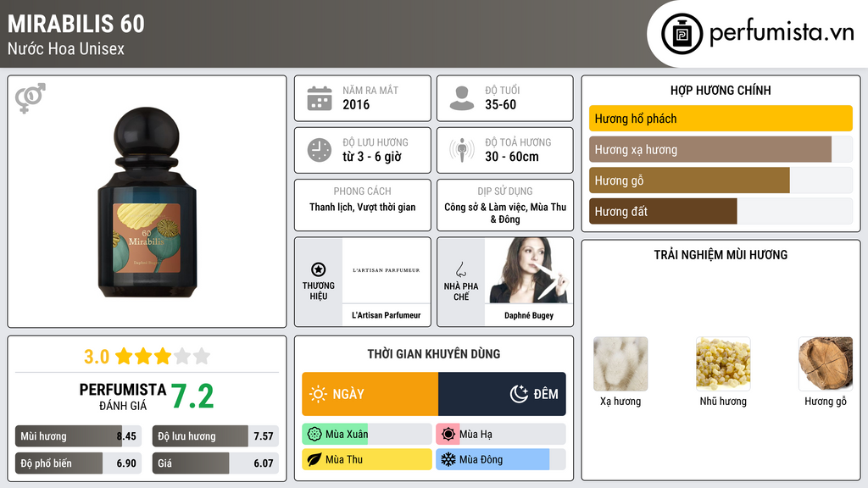Click the person icon beside Độ tuổi
Screen dimensions: 868x488
[x=462, y=98]
